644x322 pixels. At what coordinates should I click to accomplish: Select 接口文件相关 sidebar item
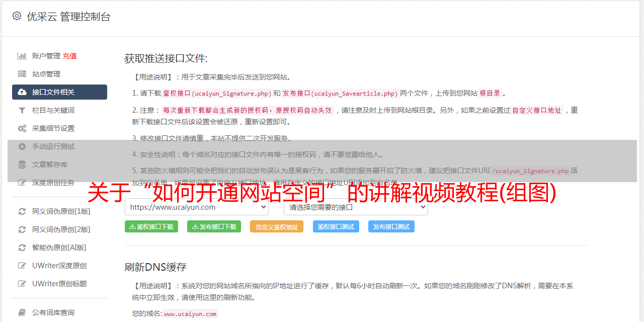tap(59, 92)
